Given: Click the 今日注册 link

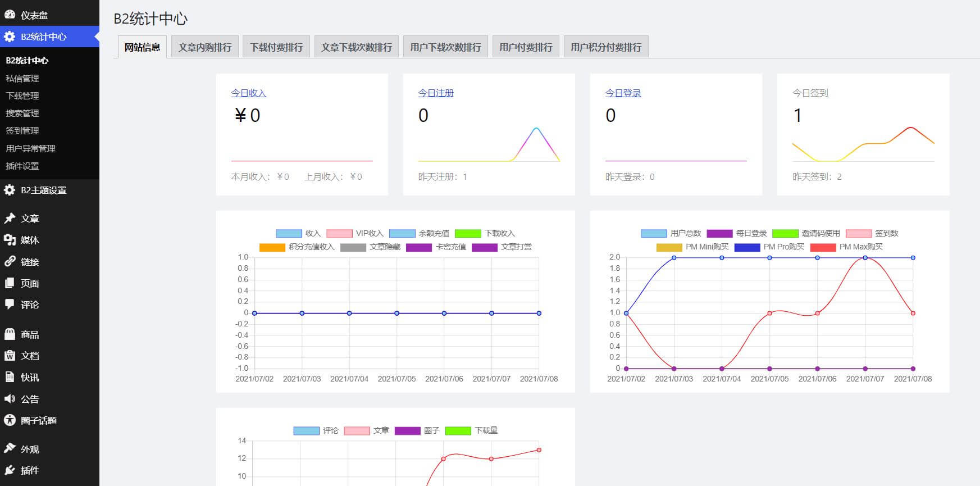Looking at the screenshot, I should click(436, 93).
